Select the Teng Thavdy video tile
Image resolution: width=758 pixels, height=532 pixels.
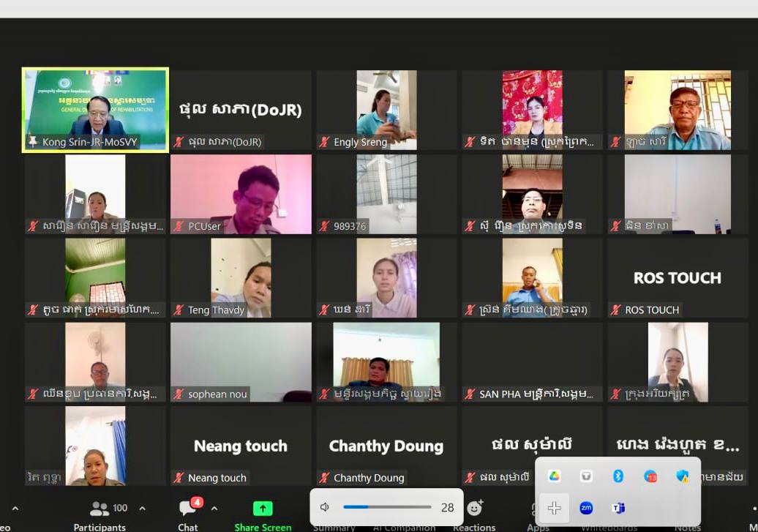click(241, 277)
